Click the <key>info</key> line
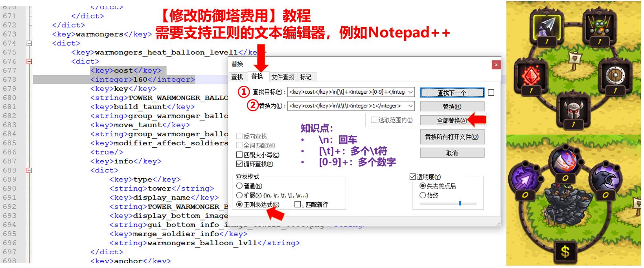The height and width of the screenshot is (268, 644). click(126, 161)
